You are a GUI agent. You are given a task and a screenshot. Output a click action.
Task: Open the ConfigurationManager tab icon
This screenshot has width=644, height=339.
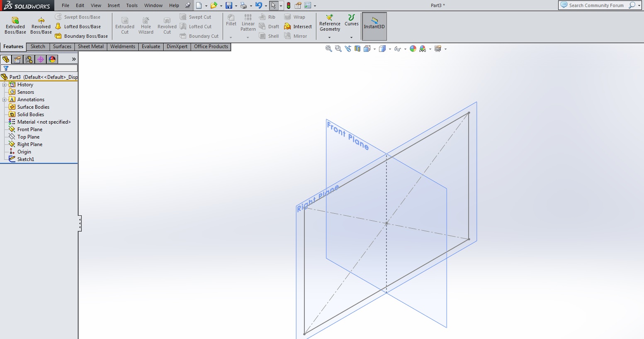coord(29,59)
